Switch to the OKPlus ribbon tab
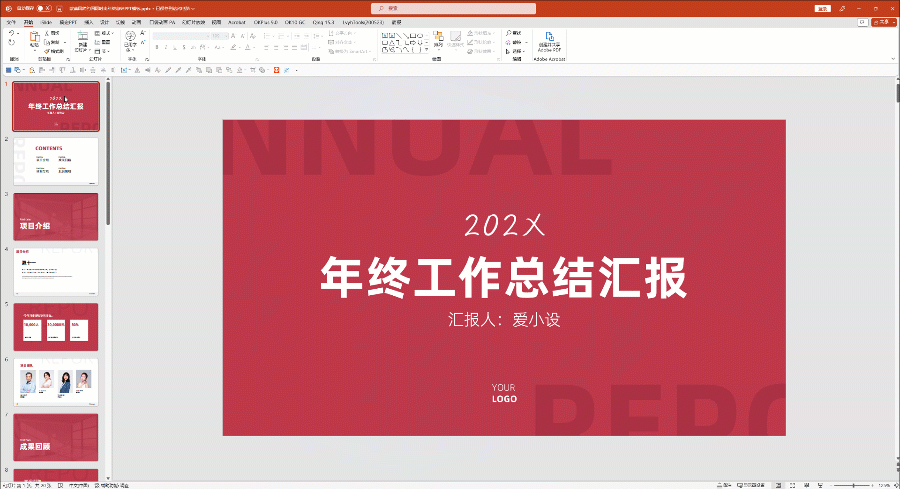This screenshot has height=489, width=900. click(265, 22)
